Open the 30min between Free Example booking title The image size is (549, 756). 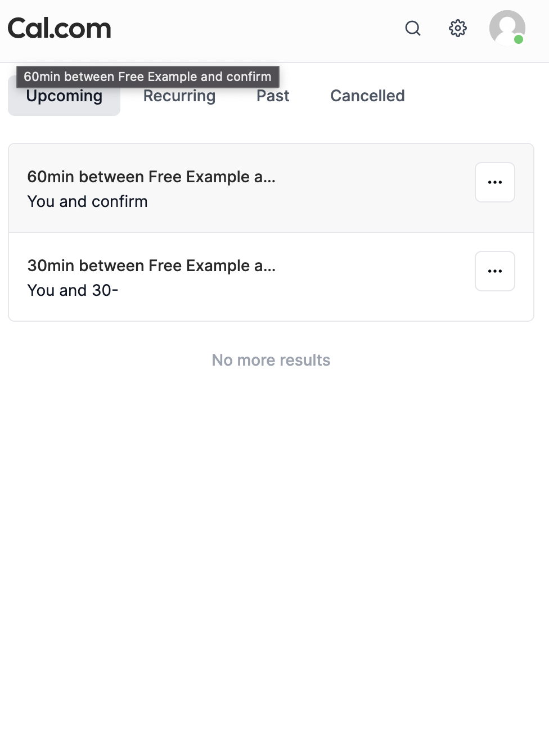click(x=151, y=265)
